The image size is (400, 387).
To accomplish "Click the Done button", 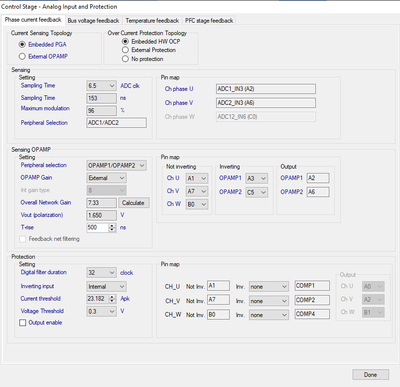I will (370, 374).
